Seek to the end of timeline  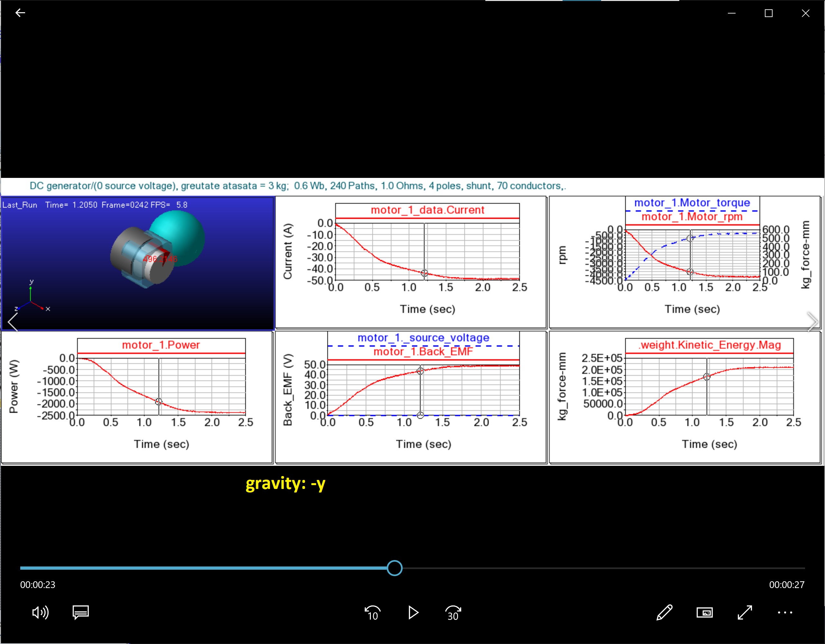804,568
